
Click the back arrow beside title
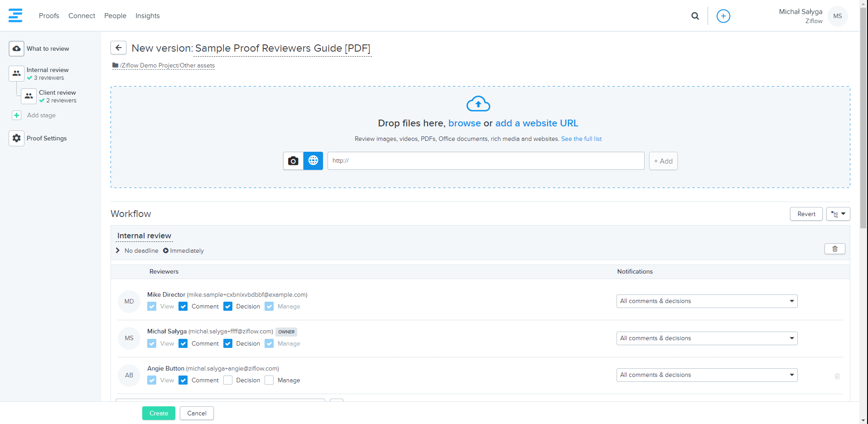118,48
